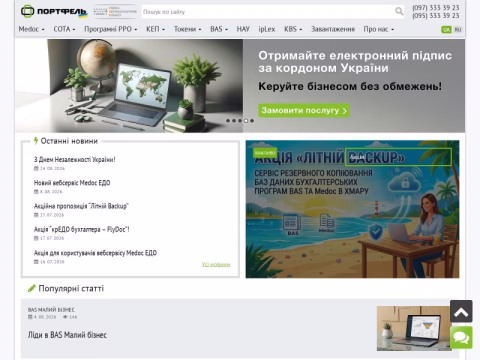Image resolution: width=480 pixels, height=360 pixels.
Task: Click the Усі новини link
Action: click(x=216, y=264)
